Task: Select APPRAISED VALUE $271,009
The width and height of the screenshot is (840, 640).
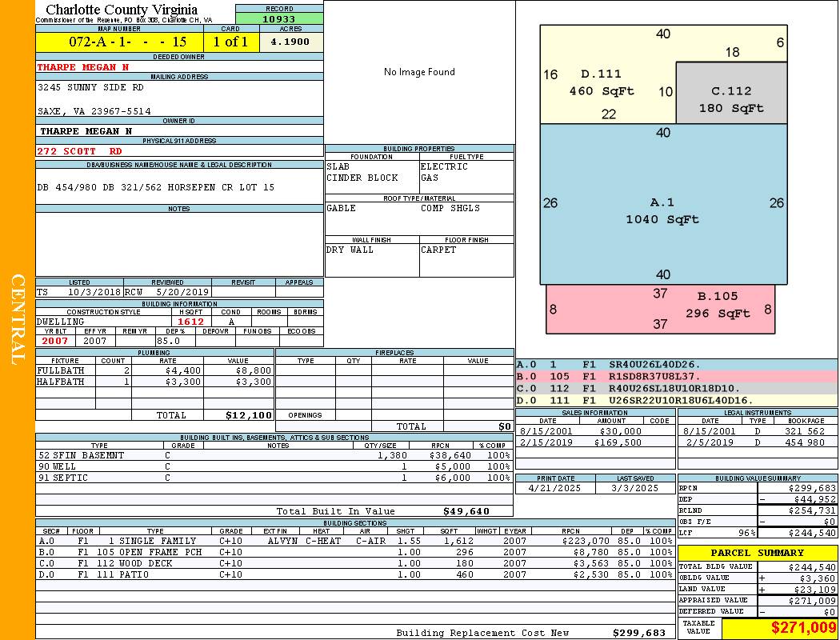Action: click(x=812, y=601)
